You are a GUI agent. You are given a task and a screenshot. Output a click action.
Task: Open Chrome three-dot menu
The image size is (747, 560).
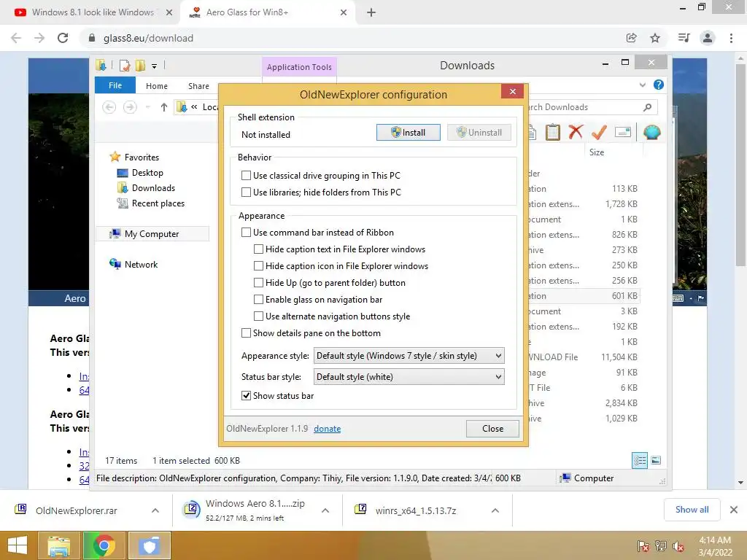pyautogui.click(x=731, y=38)
